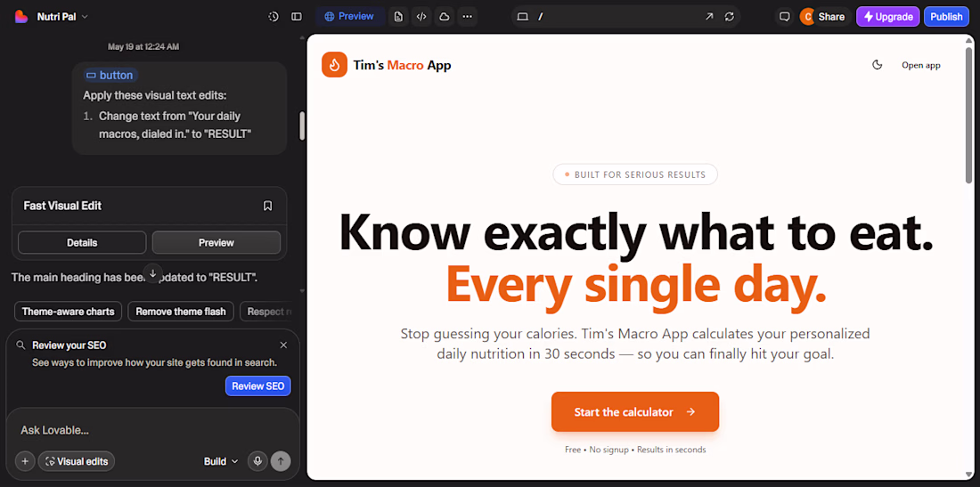Click the flame logo of Tim's Macro App

coord(334,65)
